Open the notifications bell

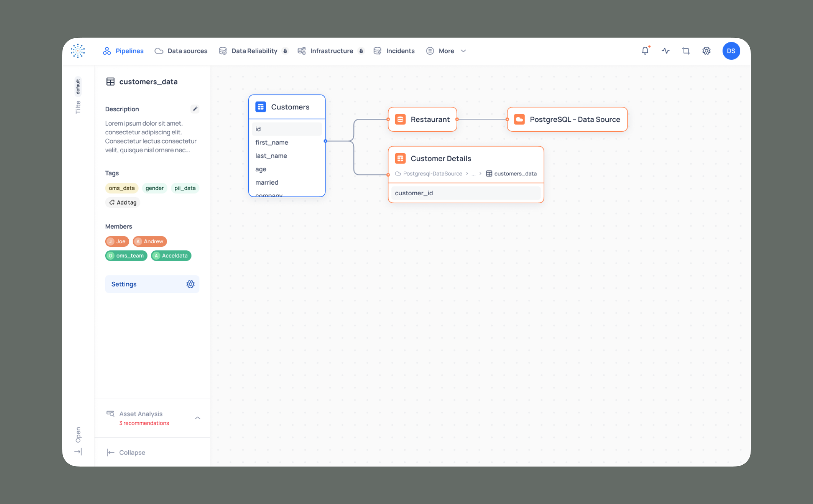click(645, 51)
